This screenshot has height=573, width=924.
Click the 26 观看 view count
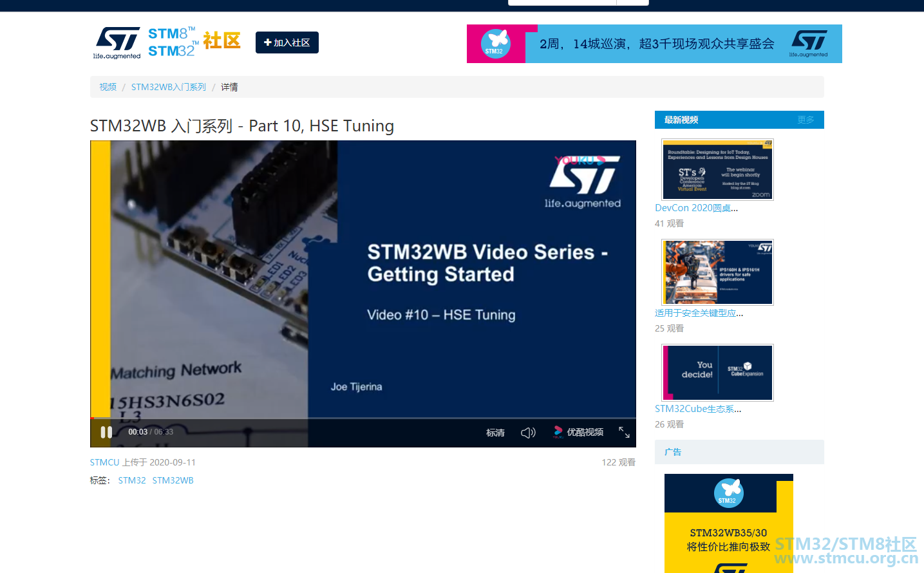[670, 424]
